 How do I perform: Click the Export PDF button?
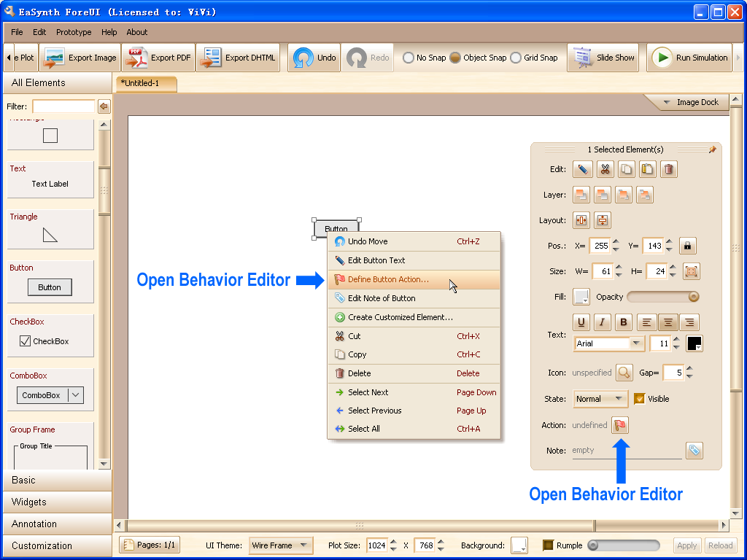pyautogui.click(x=158, y=58)
